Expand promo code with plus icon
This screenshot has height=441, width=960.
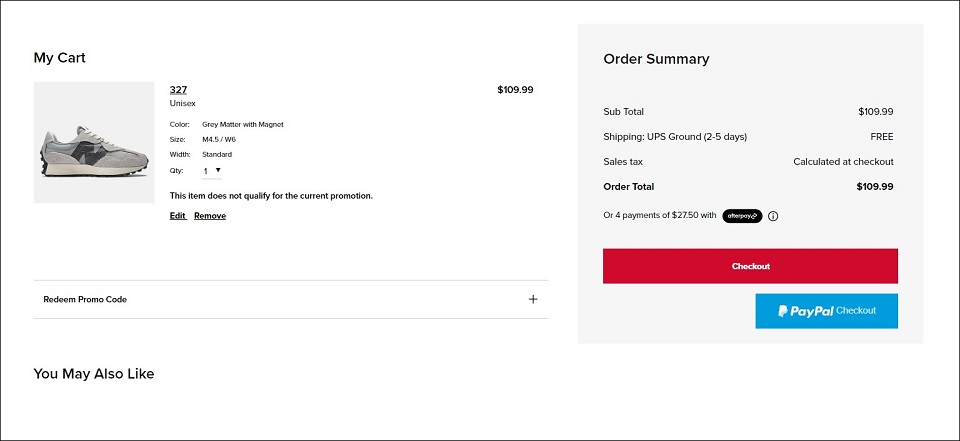tap(533, 300)
